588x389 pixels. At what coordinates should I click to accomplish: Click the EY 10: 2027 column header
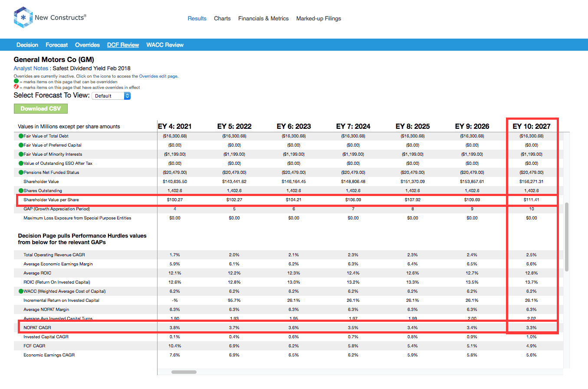(x=532, y=127)
